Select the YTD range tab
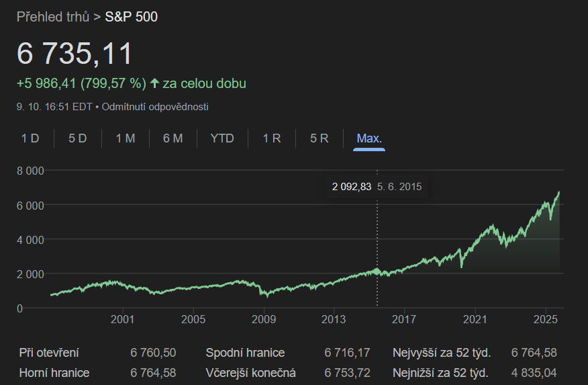This screenshot has width=588, height=385. tap(222, 138)
